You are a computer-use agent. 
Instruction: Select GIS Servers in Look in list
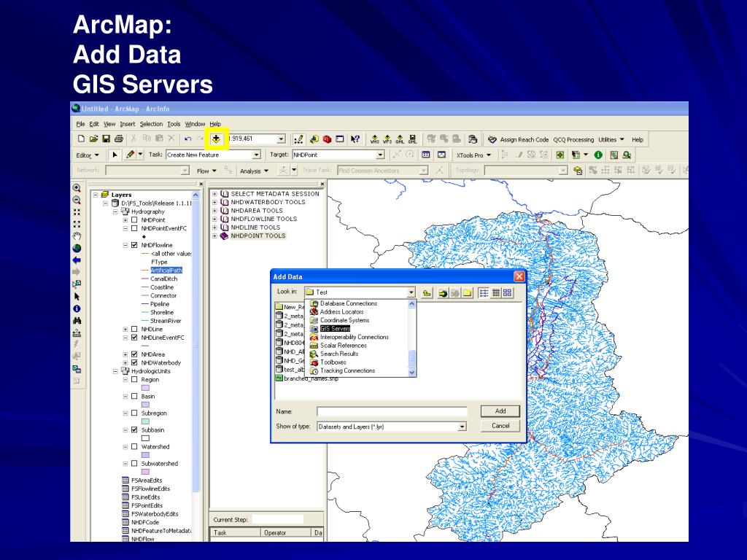point(335,329)
